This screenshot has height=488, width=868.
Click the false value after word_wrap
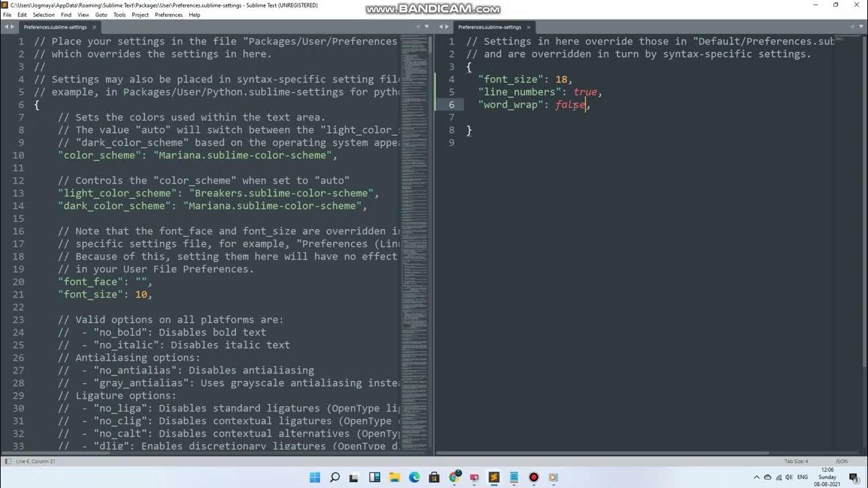point(570,105)
